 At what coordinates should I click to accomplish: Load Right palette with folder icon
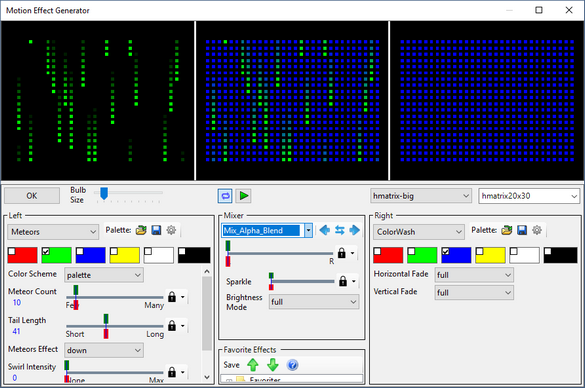507,230
